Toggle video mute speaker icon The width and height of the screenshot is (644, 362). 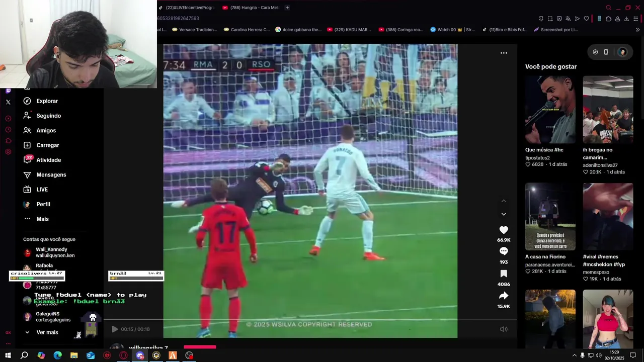click(x=504, y=329)
